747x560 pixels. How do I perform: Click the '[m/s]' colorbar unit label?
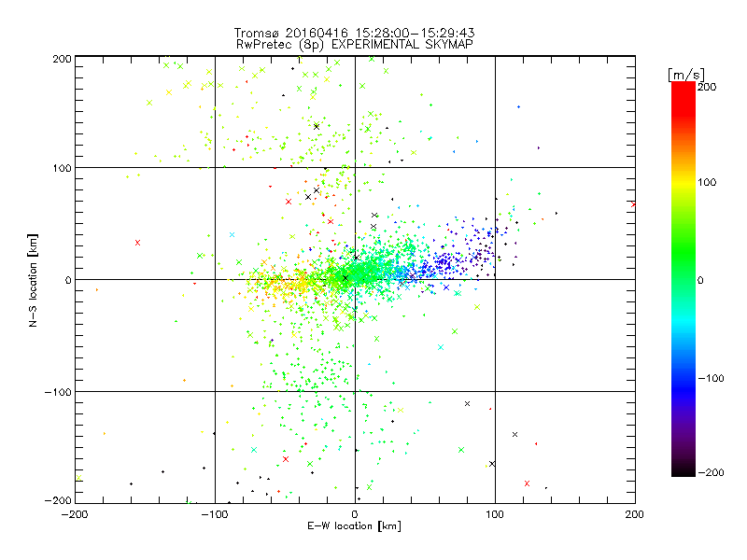686,75
